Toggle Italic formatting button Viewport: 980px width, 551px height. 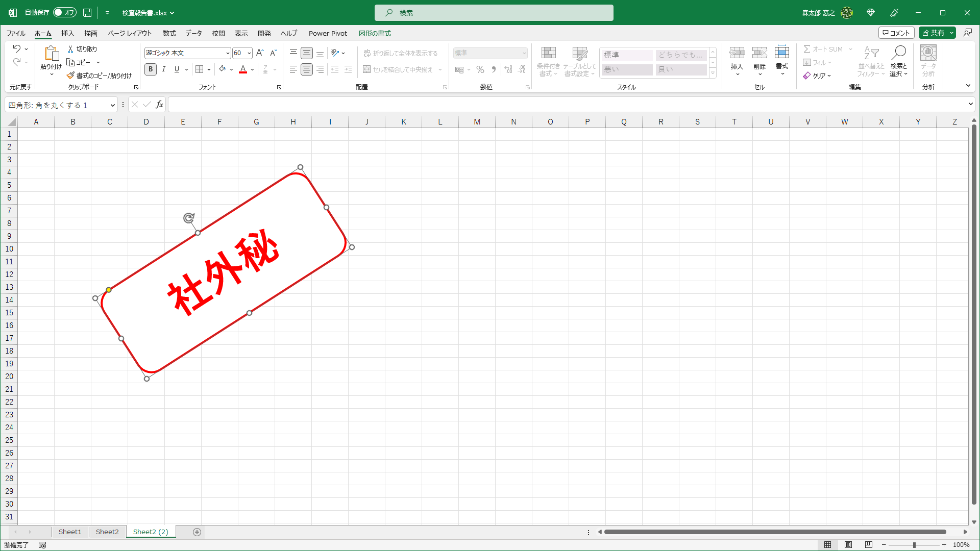[x=164, y=69]
